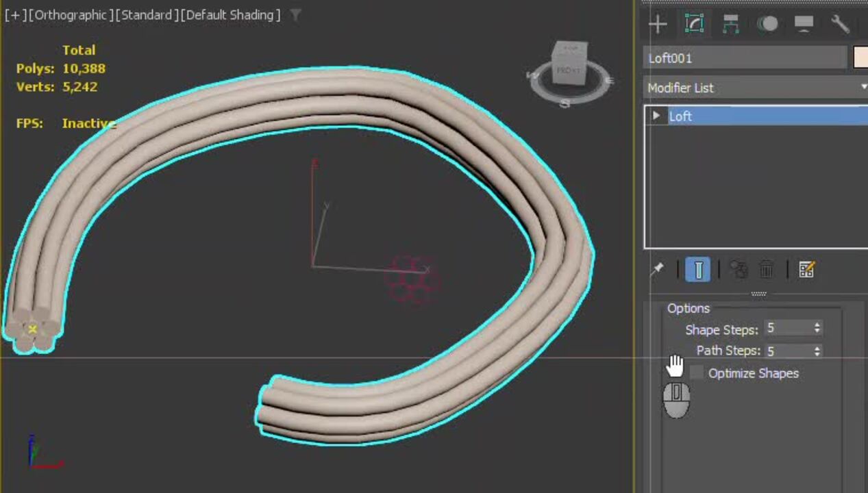Open the Create command panel tab
The height and width of the screenshot is (493, 868).
click(x=658, y=25)
